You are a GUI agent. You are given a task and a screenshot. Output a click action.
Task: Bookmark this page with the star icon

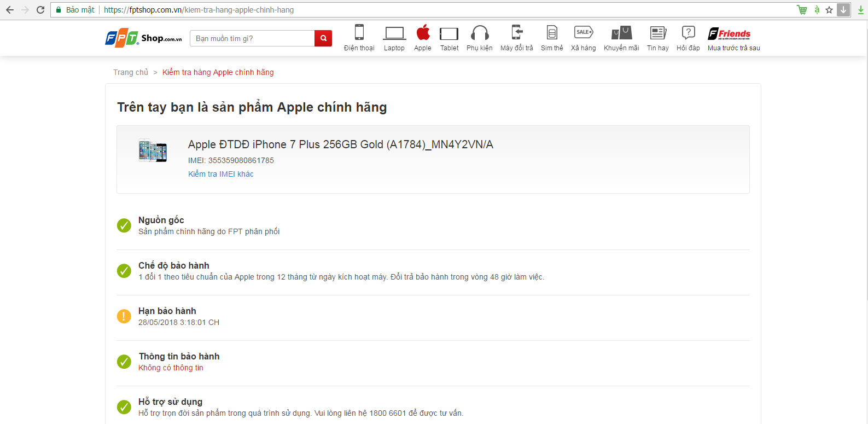829,10
